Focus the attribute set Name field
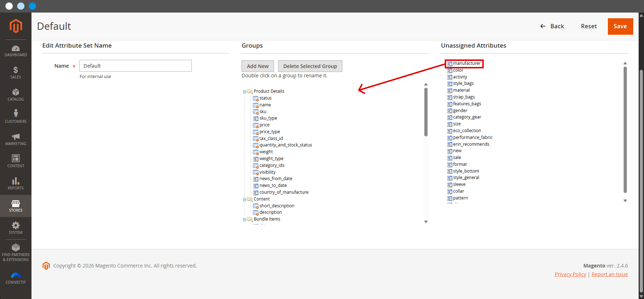Screen dimensions: 644x299 [x=136, y=66]
